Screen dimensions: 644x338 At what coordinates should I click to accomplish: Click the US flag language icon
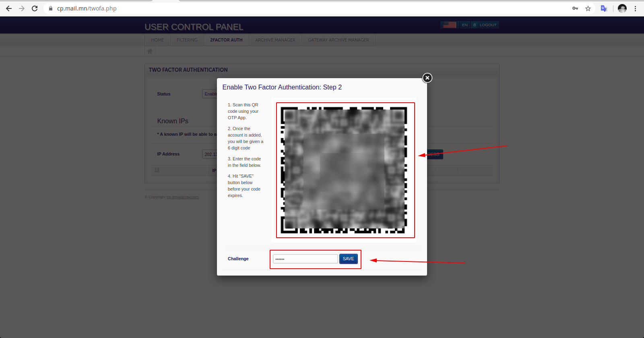(x=450, y=25)
